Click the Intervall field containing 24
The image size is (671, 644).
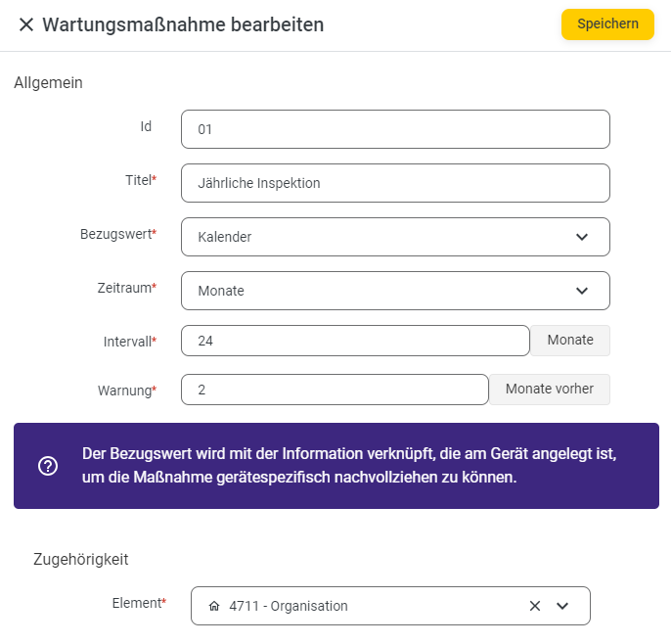[x=355, y=341]
